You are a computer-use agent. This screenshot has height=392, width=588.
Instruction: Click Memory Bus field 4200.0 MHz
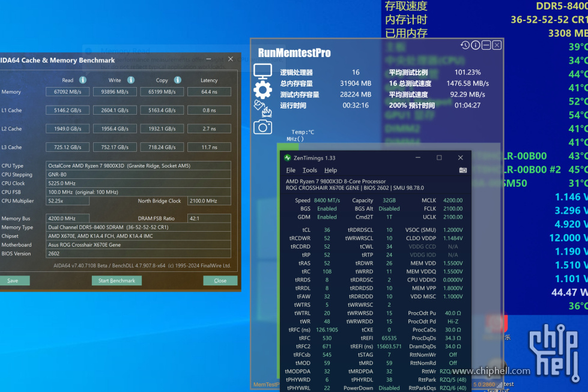[67, 219]
